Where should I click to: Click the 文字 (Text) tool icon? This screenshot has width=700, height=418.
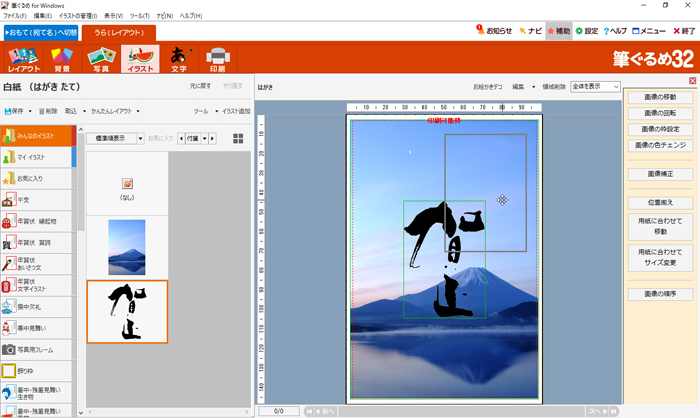coord(179,59)
